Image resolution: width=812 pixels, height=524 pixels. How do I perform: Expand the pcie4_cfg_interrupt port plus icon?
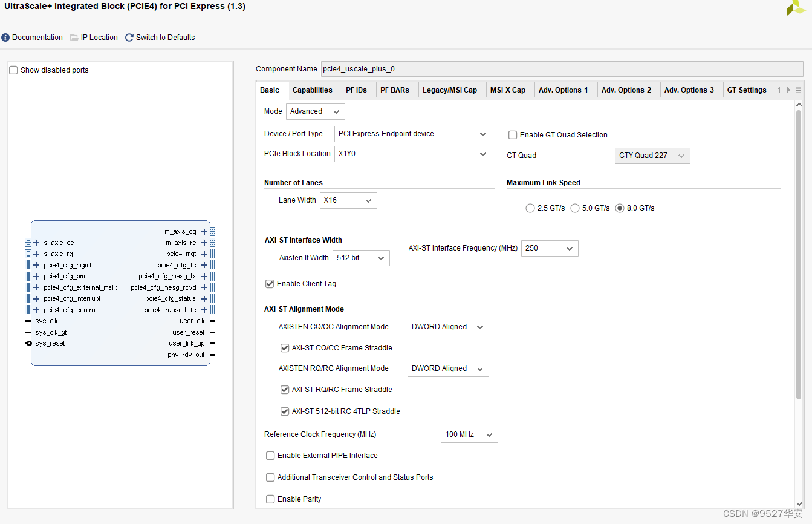click(x=36, y=299)
